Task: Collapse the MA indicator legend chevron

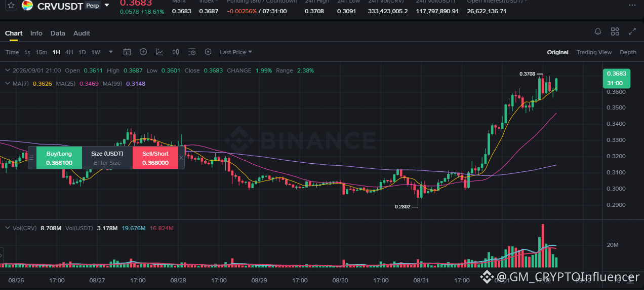Action: pos(7,83)
